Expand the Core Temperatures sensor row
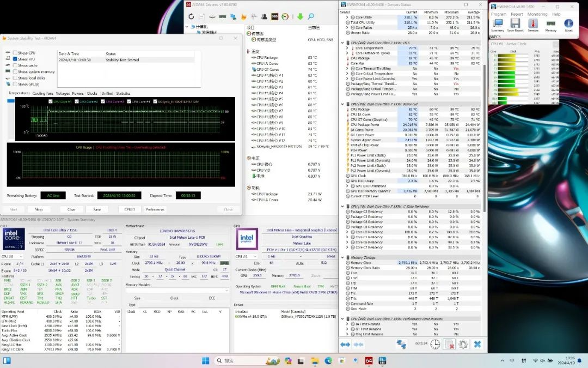This screenshot has width=588, height=368. point(347,48)
